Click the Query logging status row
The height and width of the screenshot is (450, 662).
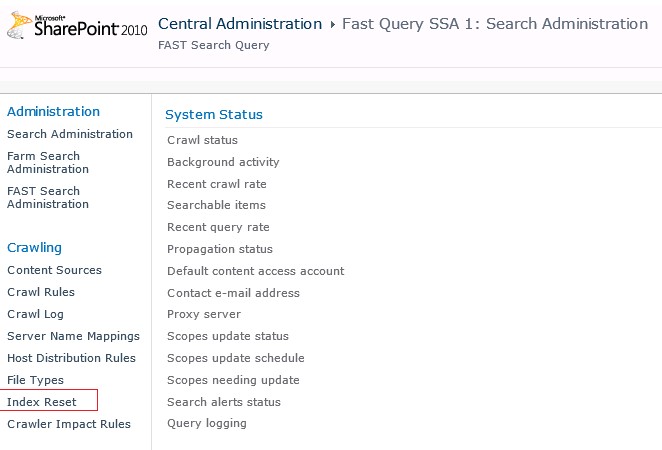[x=206, y=423]
